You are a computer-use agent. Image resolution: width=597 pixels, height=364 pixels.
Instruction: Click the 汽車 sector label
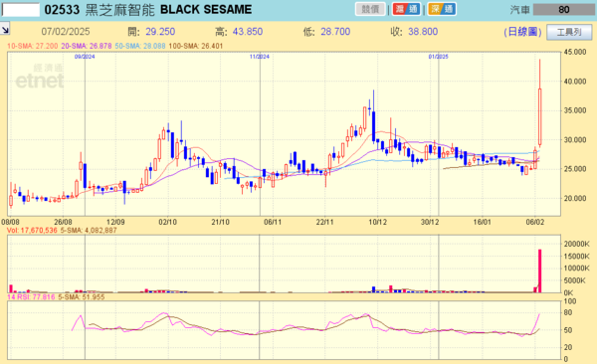pyautogui.click(x=519, y=10)
